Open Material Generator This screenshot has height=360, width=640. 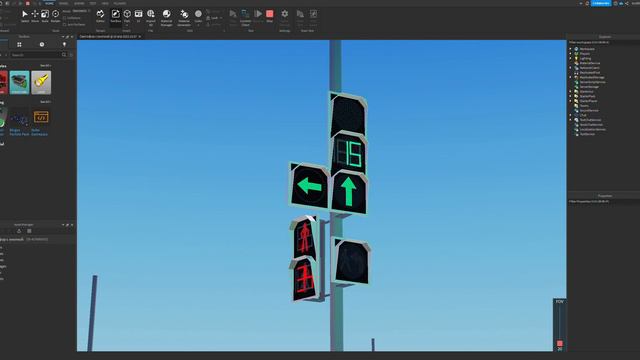[184, 14]
